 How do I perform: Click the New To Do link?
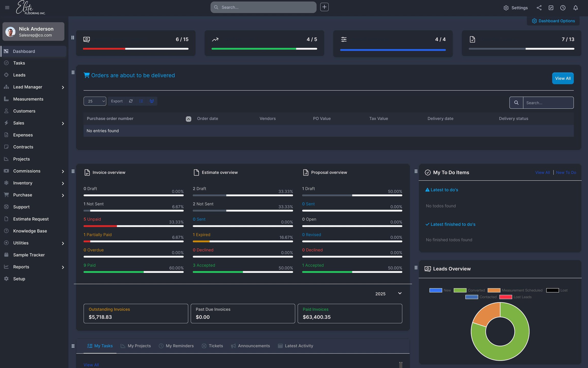pyautogui.click(x=566, y=172)
